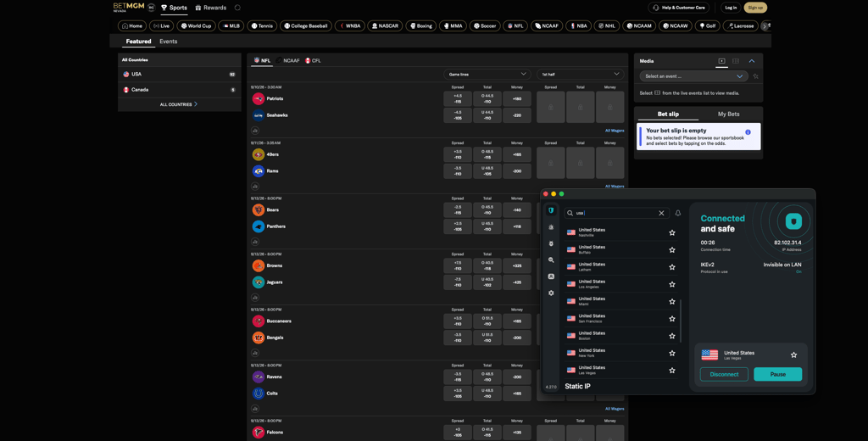Switch to the CFL league tab
The width and height of the screenshot is (868, 441).
click(313, 60)
